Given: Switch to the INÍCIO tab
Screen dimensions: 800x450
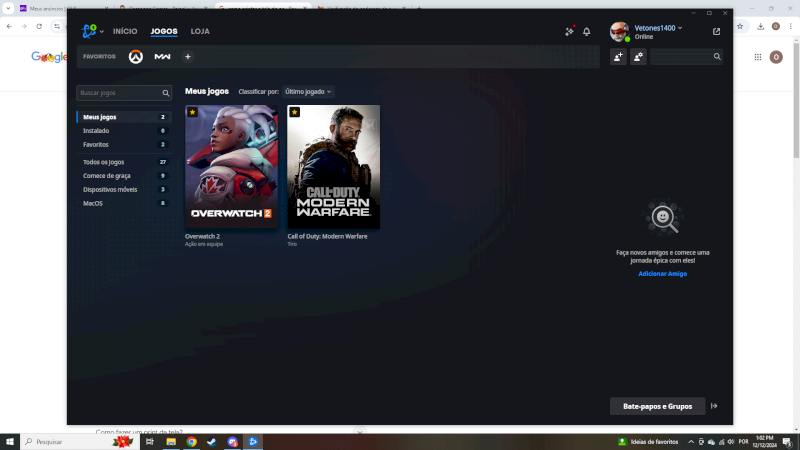Looking at the screenshot, I should point(125,31).
